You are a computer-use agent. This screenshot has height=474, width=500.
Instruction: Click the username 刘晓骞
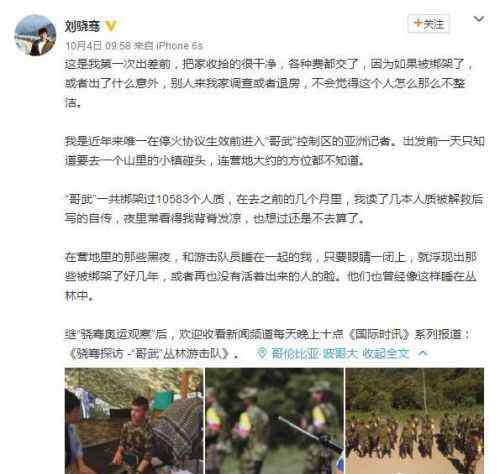coord(82,26)
